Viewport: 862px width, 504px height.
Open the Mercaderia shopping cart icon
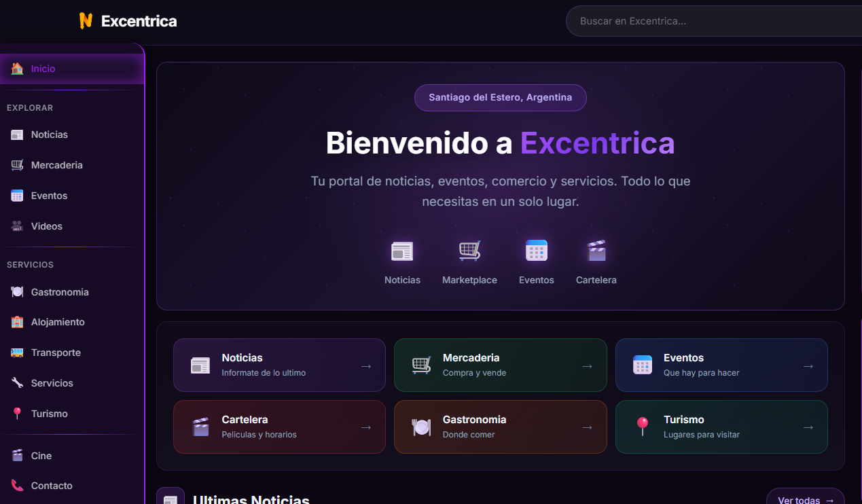click(16, 165)
